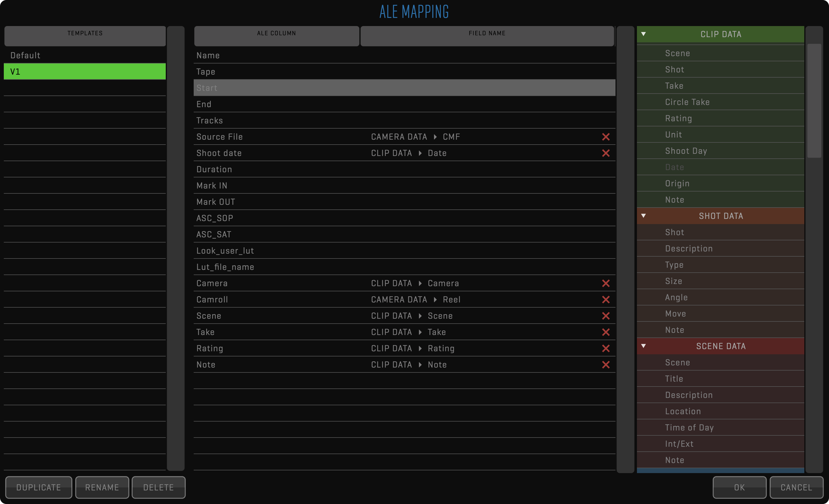
Task: Confirm mapping with OK button
Action: (739, 487)
